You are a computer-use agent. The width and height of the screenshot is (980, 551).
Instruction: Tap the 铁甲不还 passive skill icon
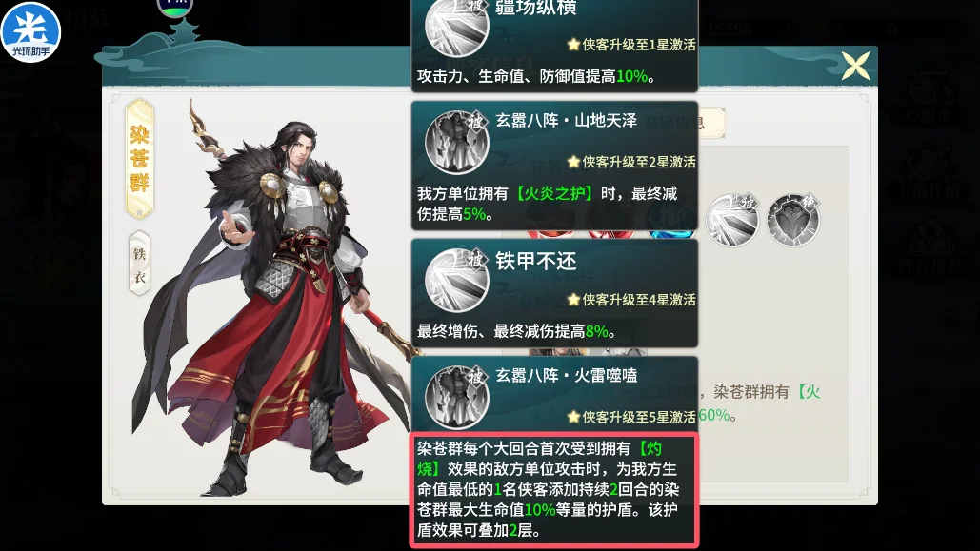(457, 280)
